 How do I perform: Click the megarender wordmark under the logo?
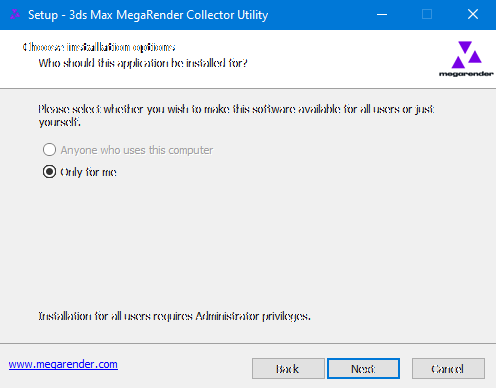coord(466,74)
